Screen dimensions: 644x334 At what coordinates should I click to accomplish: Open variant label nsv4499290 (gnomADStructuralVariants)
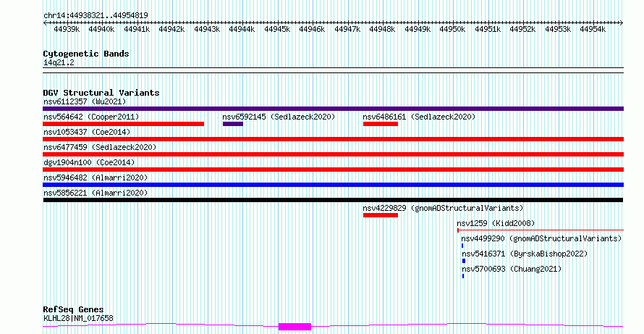[x=541, y=238]
